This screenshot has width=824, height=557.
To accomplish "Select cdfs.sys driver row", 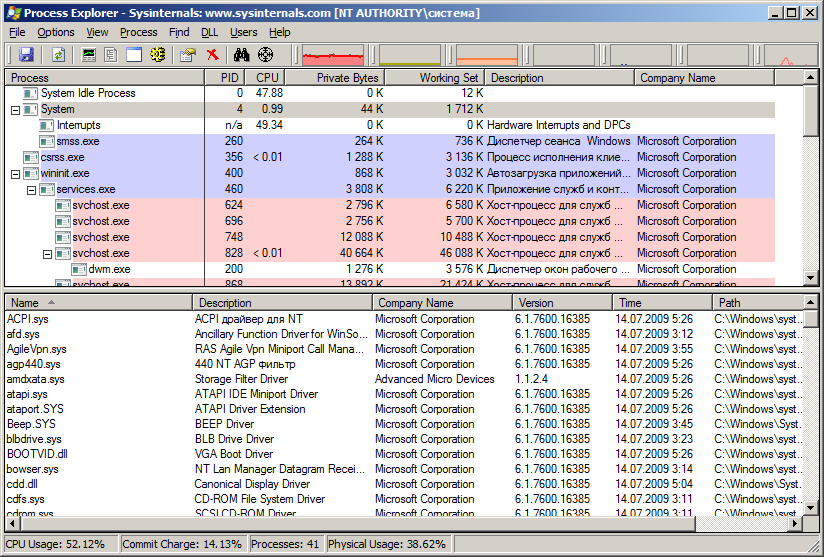I will click(404, 499).
